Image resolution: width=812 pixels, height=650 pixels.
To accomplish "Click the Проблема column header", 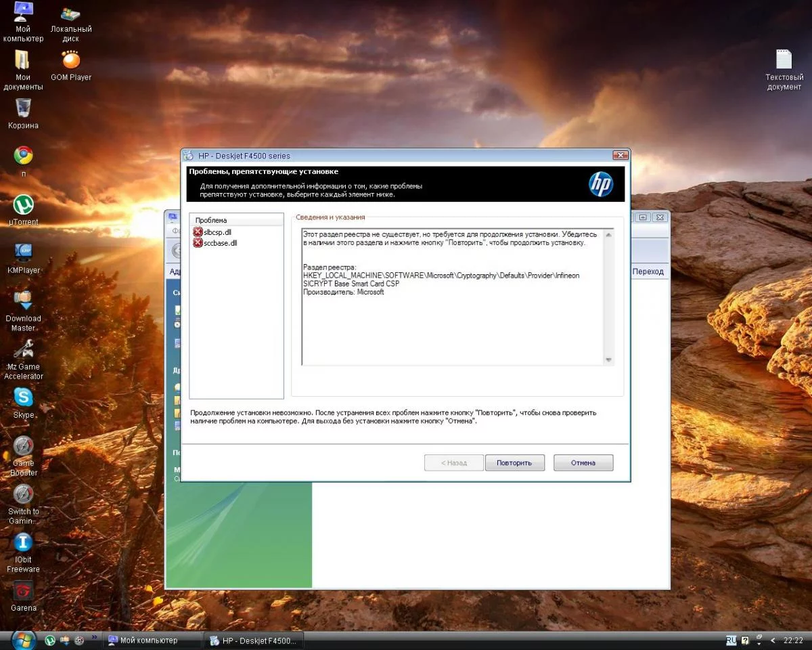I will (236, 220).
